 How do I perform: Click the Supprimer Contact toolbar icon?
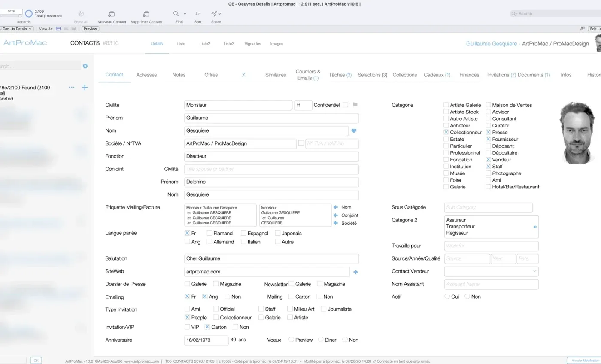point(146,14)
